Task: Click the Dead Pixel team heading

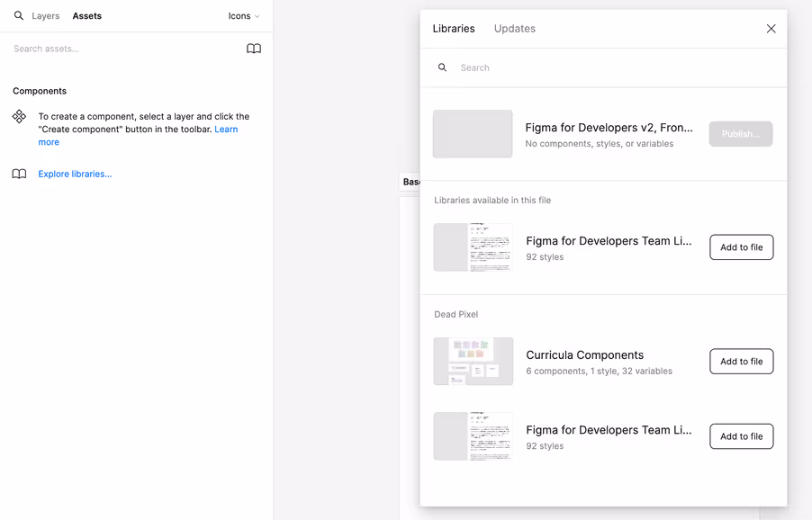Action: tap(456, 314)
